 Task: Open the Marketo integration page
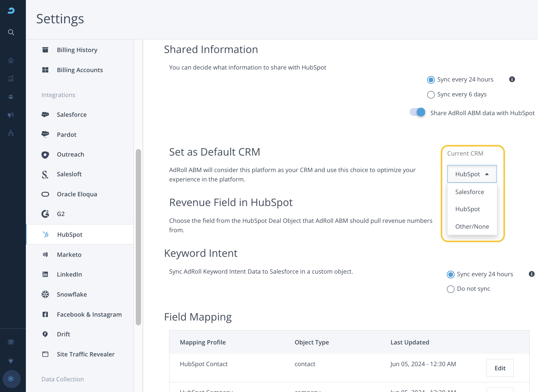pyautogui.click(x=69, y=255)
